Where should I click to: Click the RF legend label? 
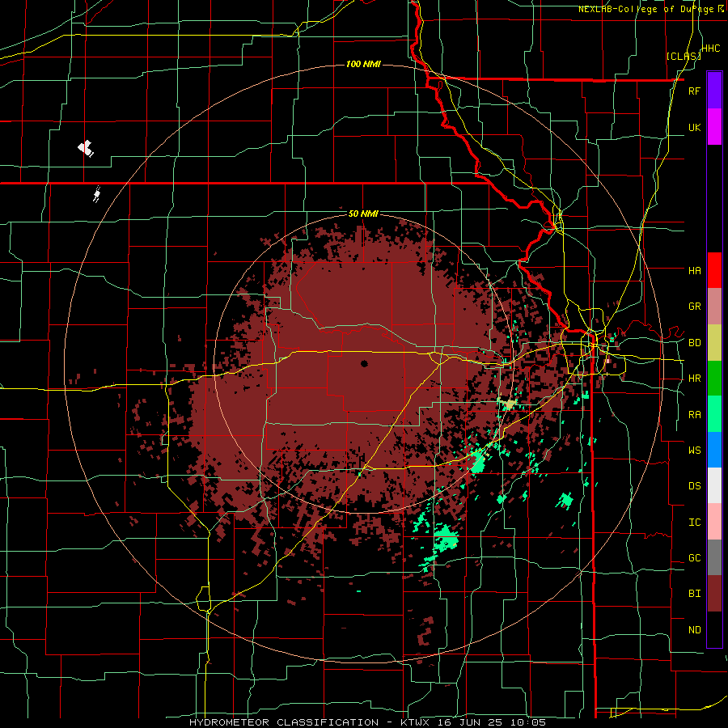pyautogui.click(x=694, y=91)
